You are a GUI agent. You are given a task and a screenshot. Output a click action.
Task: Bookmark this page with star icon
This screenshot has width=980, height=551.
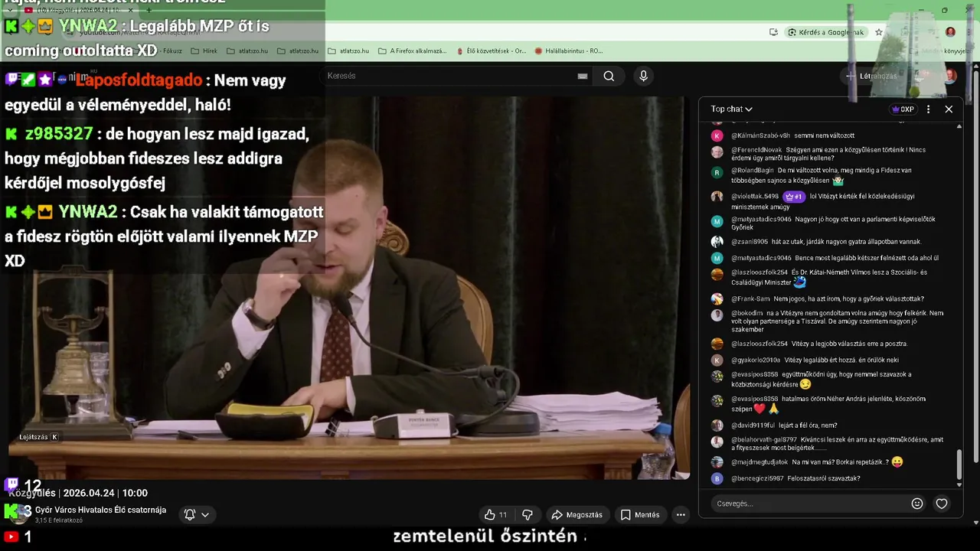coord(879,32)
